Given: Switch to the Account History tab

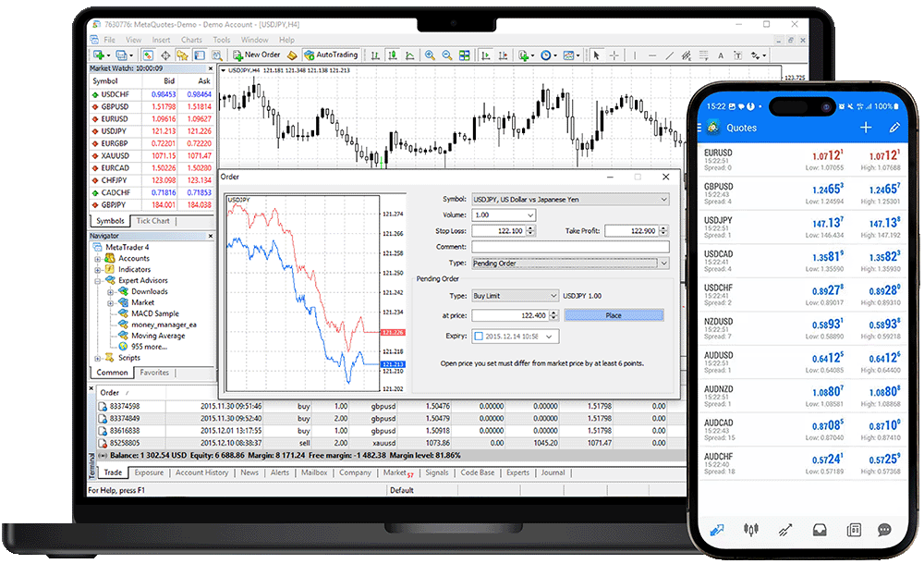Looking at the screenshot, I should point(201,472).
